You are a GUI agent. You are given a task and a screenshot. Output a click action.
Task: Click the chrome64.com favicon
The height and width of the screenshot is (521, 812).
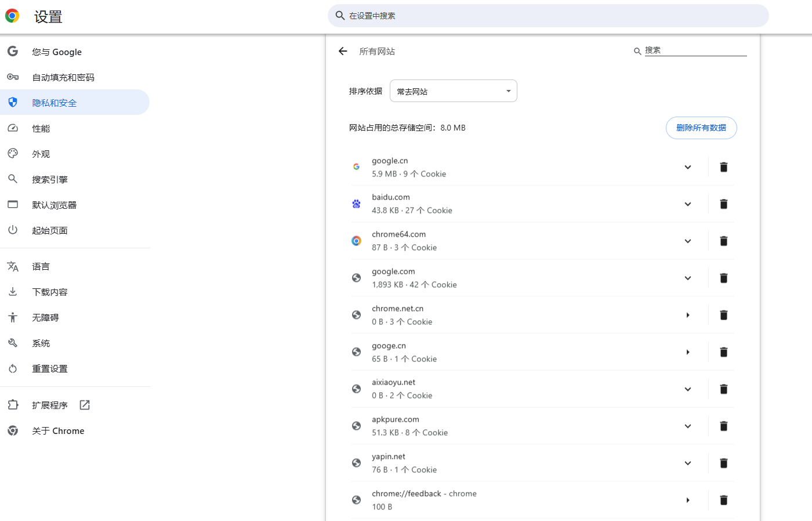tap(356, 241)
